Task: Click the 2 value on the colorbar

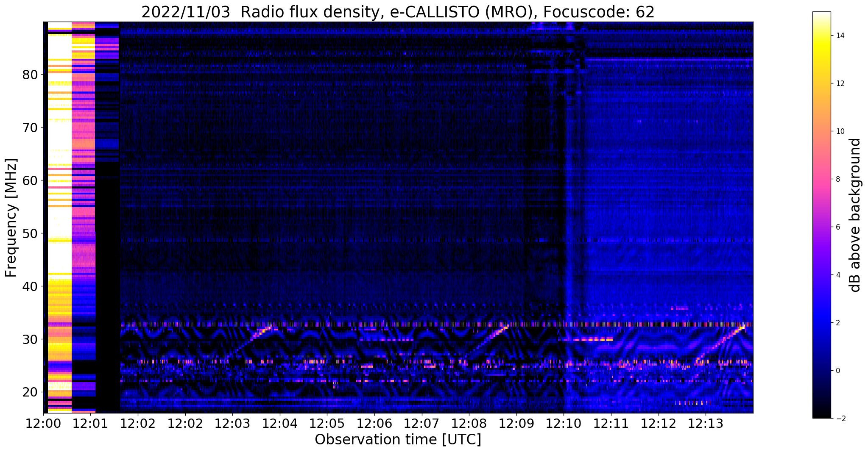Action: [x=837, y=323]
